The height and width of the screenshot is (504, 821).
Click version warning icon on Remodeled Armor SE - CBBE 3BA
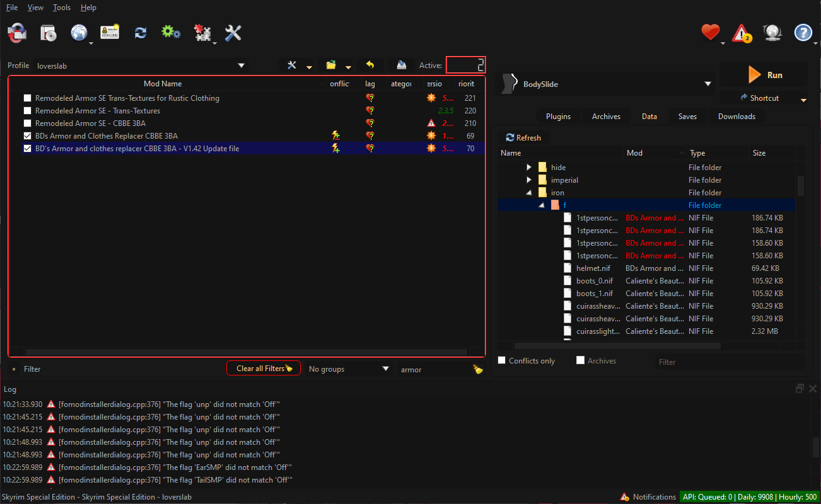coord(431,123)
